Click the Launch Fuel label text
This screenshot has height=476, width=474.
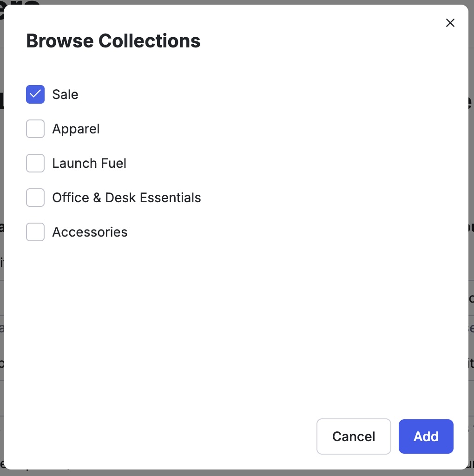coord(89,163)
